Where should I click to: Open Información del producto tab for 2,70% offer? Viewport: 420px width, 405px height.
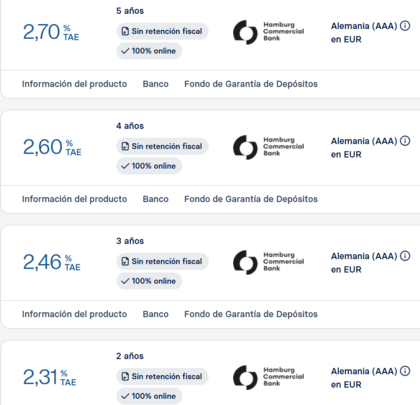point(74,84)
